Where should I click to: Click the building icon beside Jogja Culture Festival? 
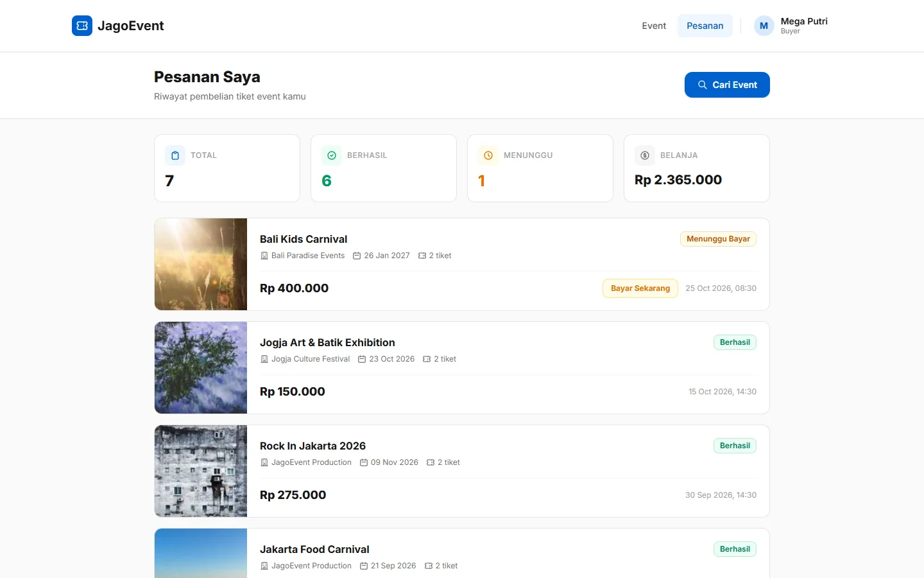(264, 359)
